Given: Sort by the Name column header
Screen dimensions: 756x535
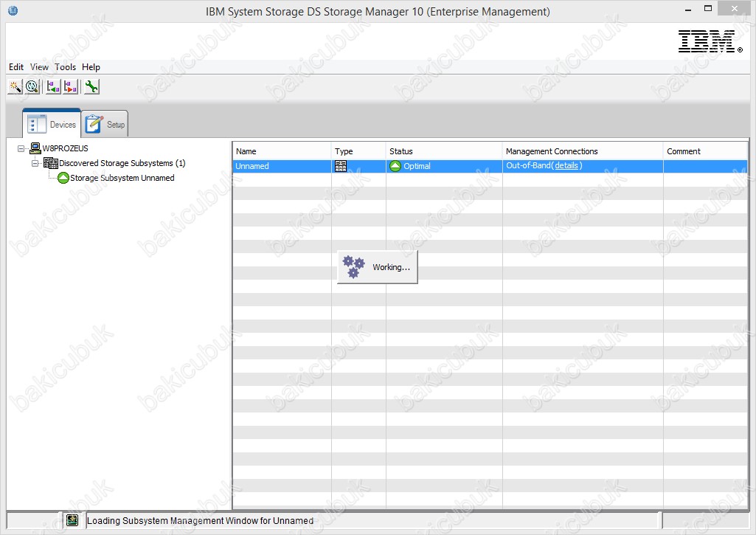Looking at the screenshot, I should [282, 151].
